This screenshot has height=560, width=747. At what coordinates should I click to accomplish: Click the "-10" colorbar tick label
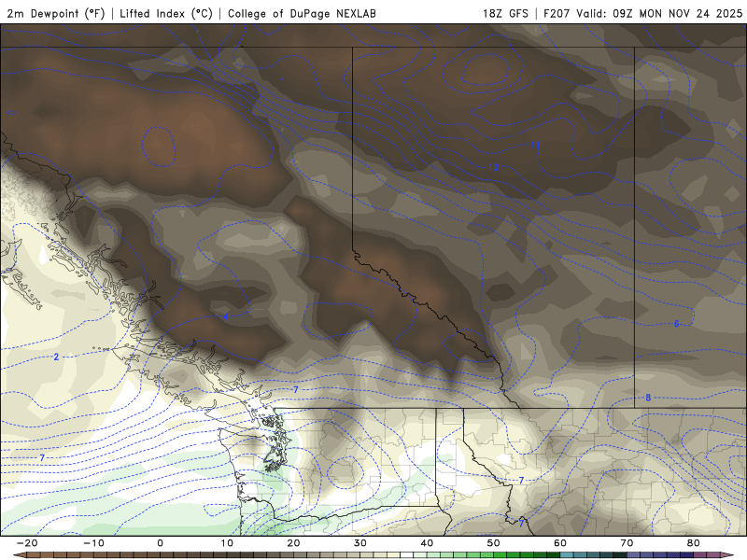(93, 543)
